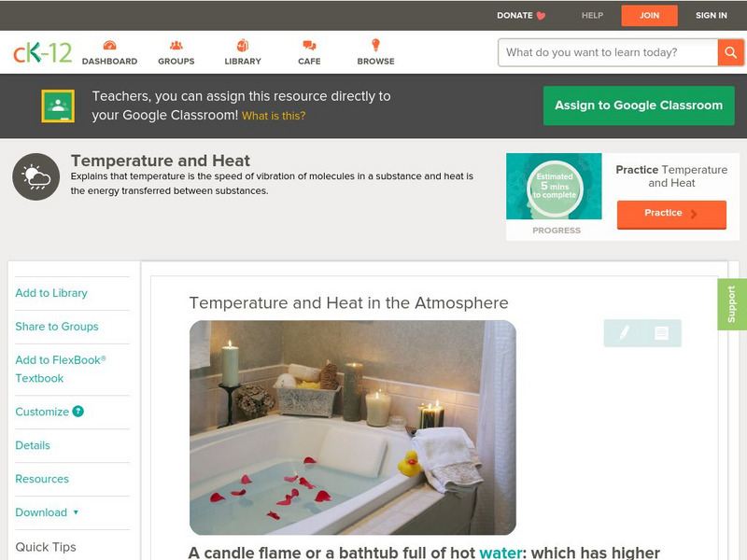747x560 pixels.
Task: Click the Customize help question mark icon
Action: 78,412
